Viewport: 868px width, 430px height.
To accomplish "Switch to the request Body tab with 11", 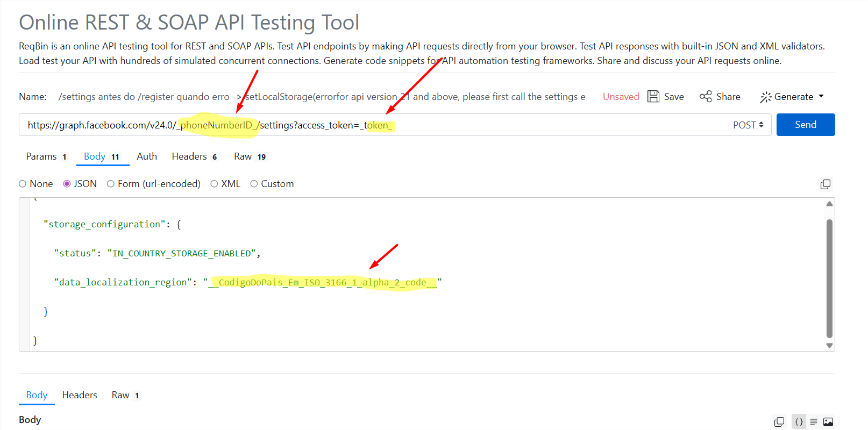I will coord(102,156).
